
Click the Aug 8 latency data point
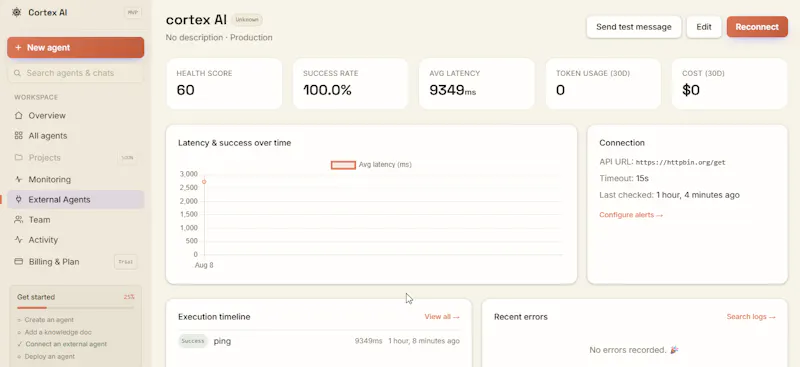(x=204, y=182)
